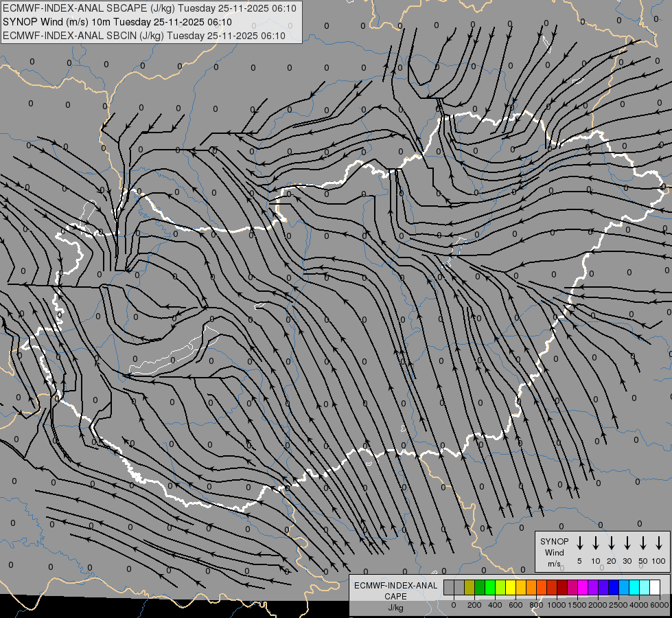Screen dimensions: 672x618
Task: Click the SYNOP Wind 10m title line
Action: (x=117, y=22)
